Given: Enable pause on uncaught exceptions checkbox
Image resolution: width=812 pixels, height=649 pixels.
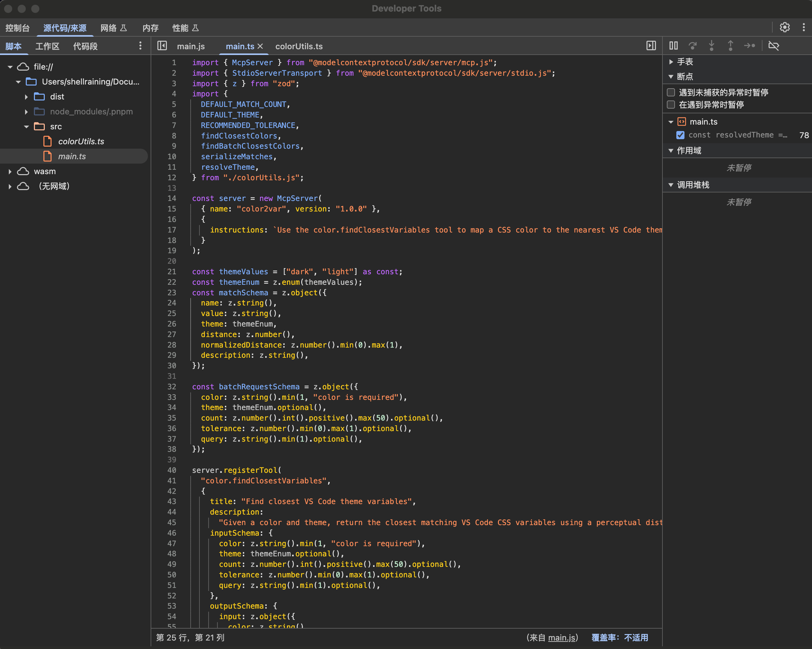Looking at the screenshot, I should 671,92.
